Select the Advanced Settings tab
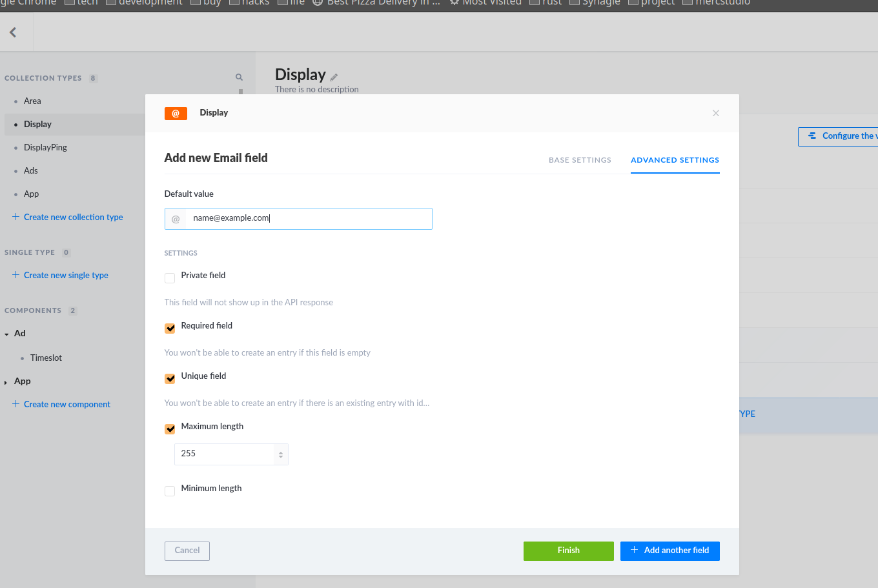This screenshot has height=588, width=878. (675, 160)
